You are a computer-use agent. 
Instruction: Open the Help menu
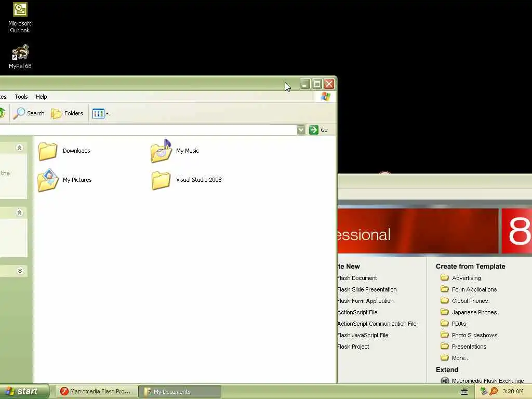(42, 97)
